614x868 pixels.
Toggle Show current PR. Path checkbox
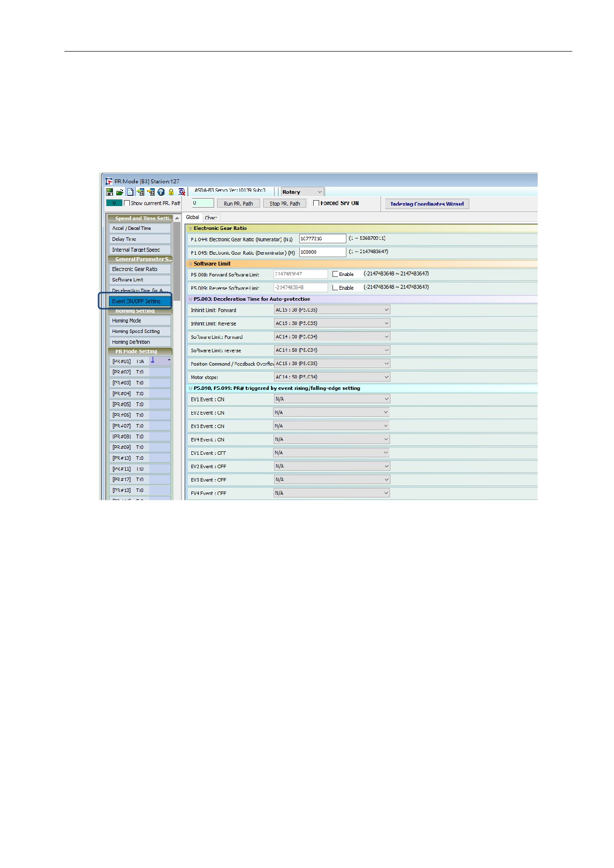tap(127, 203)
